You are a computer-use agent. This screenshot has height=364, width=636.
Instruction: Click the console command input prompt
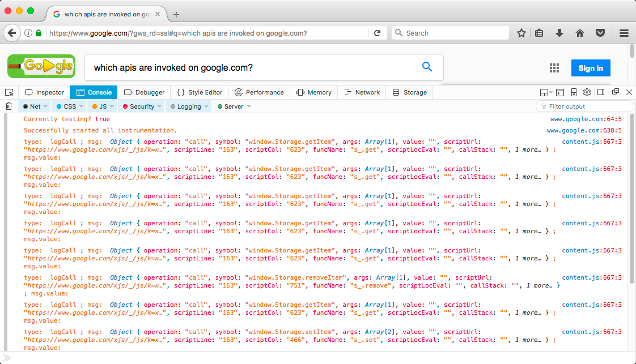coord(318,358)
